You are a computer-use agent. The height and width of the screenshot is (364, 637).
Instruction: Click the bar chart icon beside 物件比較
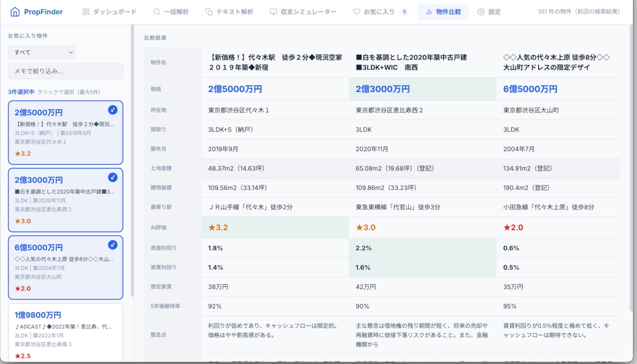pos(429,11)
